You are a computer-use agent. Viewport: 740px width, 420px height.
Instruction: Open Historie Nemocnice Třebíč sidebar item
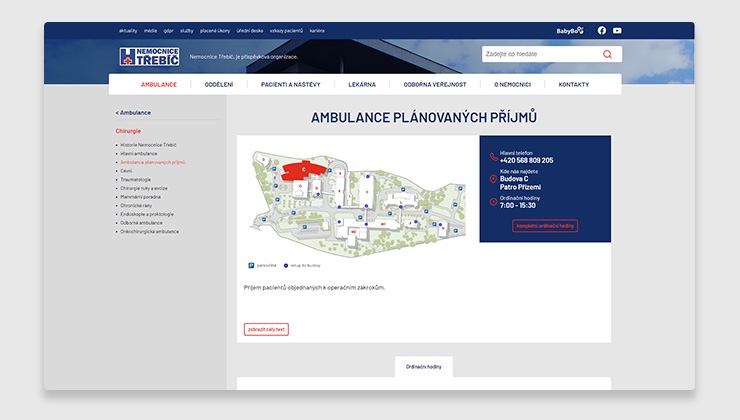[148, 145]
